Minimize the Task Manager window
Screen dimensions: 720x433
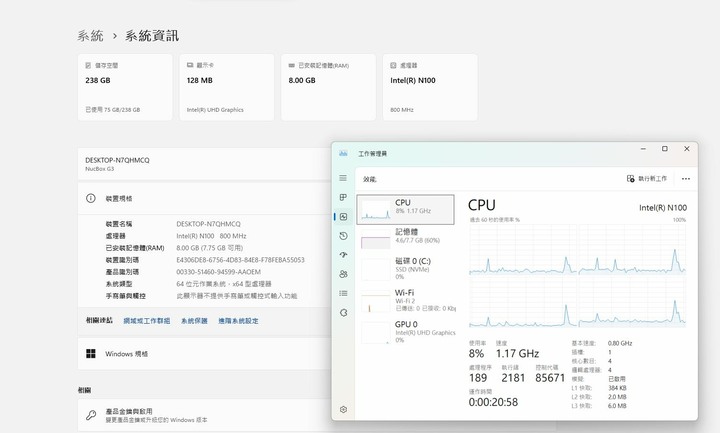643,149
